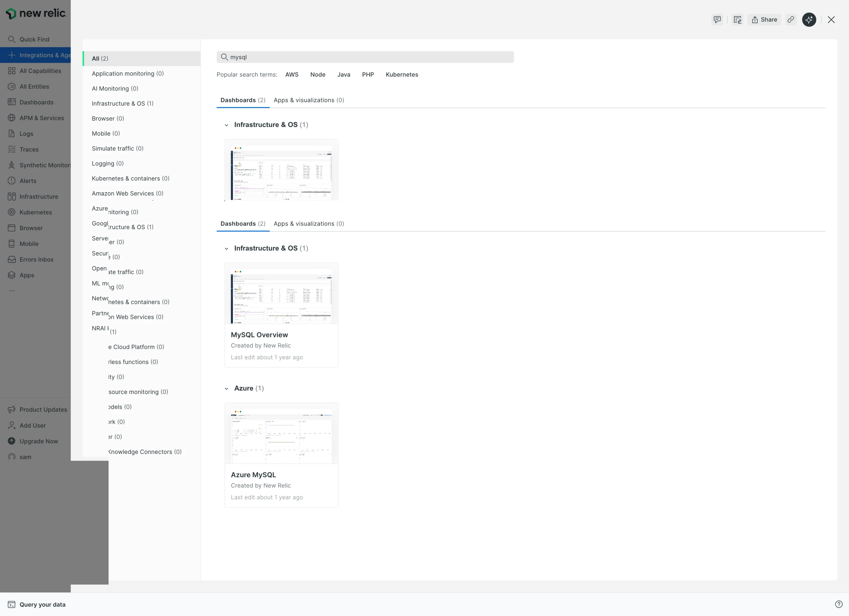
Task: Open Query your data bar
Action: [37, 604]
